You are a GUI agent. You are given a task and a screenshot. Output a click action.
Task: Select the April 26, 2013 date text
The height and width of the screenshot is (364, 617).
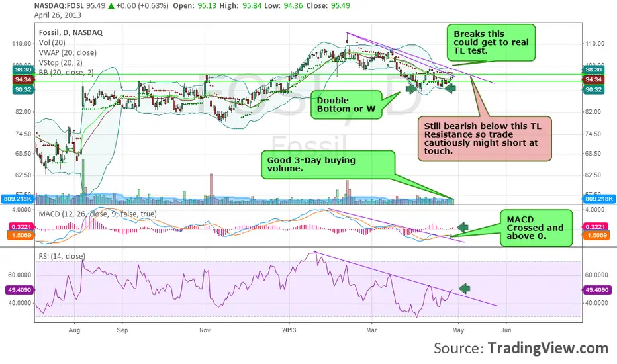pos(58,15)
